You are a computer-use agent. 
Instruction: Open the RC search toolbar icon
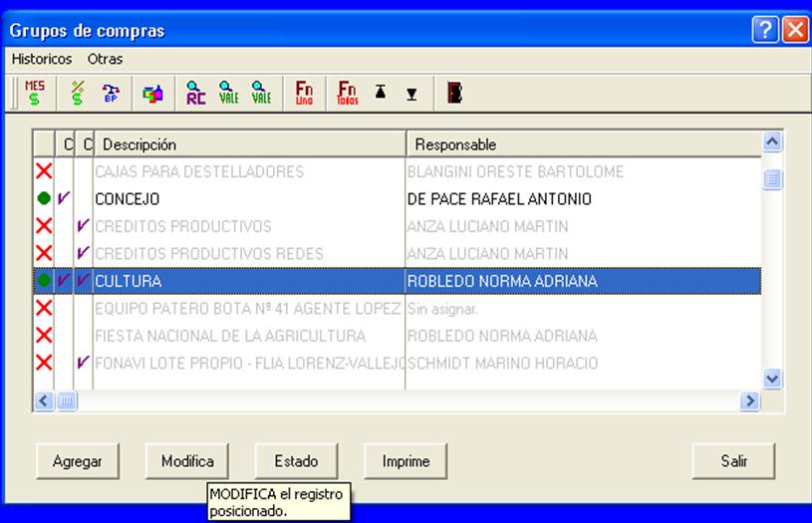[195, 94]
